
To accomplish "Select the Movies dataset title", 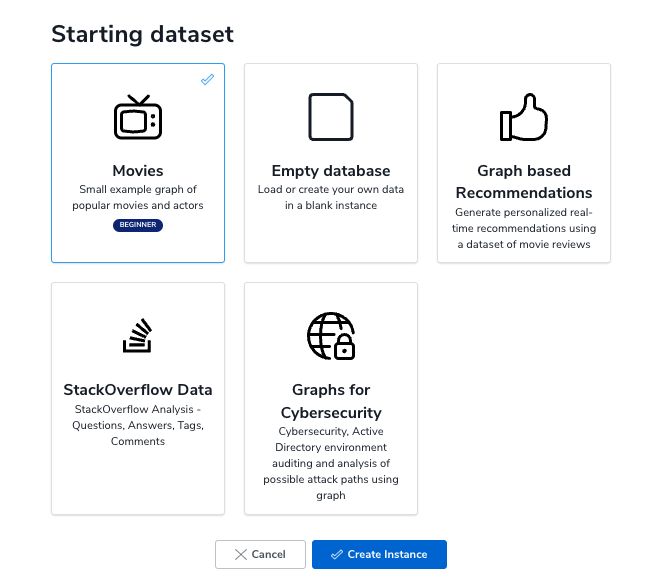I will (138, 171).
